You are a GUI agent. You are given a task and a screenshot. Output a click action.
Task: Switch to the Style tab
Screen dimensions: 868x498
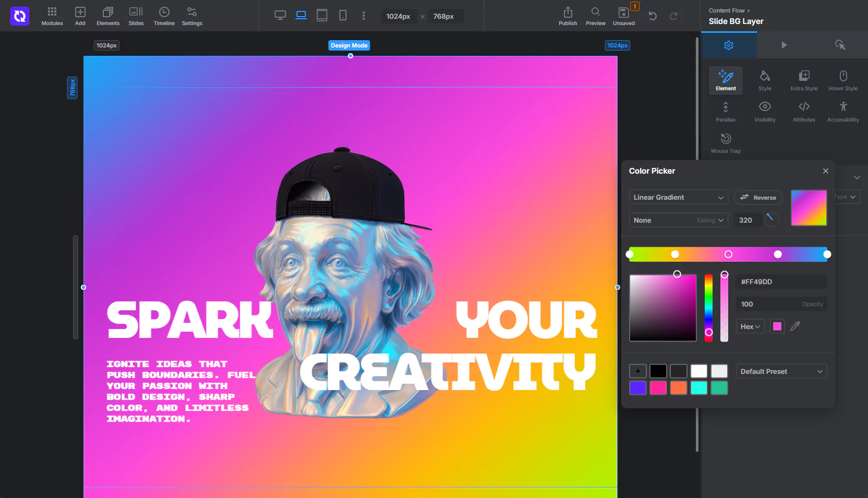click(765, 80)
